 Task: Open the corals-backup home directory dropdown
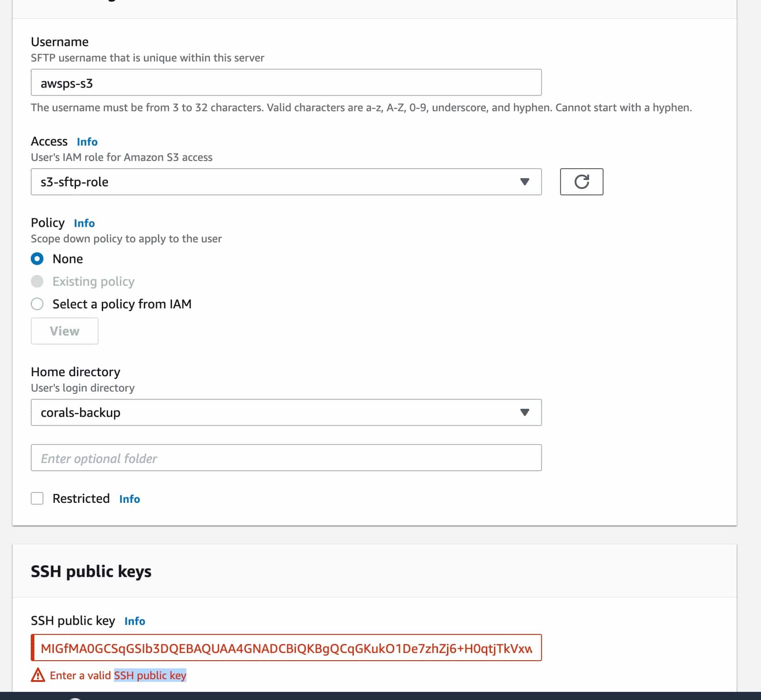286,412
